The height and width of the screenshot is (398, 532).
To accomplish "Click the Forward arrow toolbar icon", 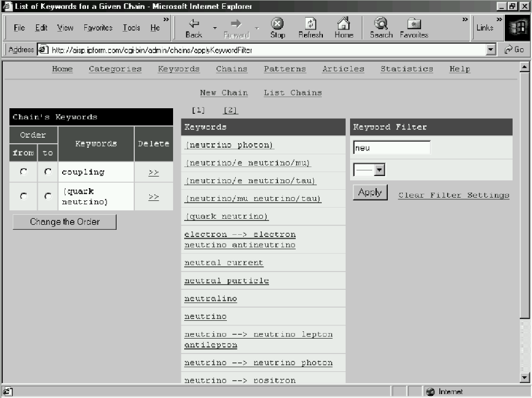I will coord(236,23).
